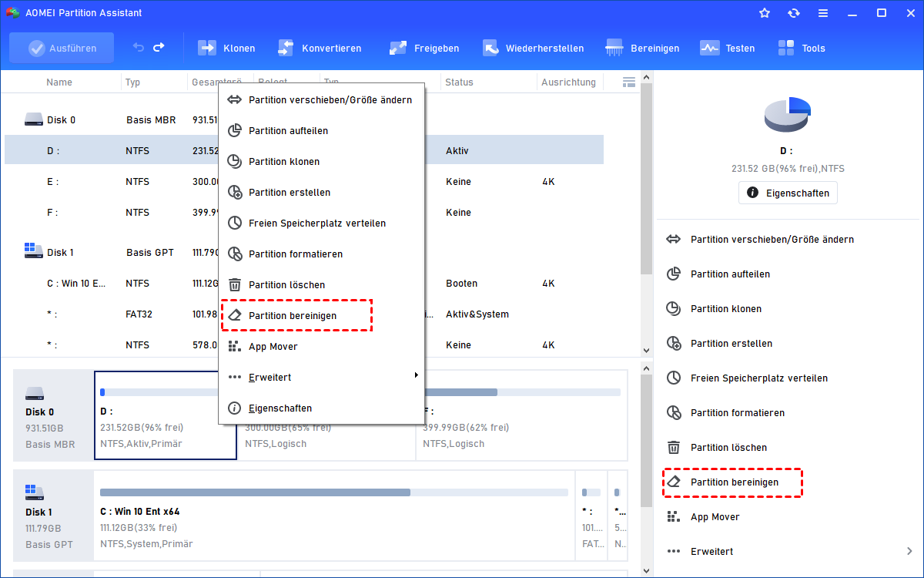Image resolution: width=924 pixels, height=578 pixels.
Task: Select the Disk 0 row in list
Action: click(304, 120)
